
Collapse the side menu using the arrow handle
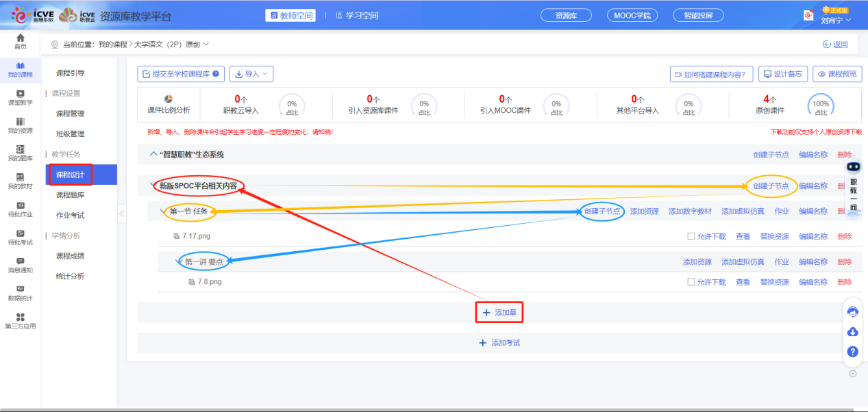122,214
